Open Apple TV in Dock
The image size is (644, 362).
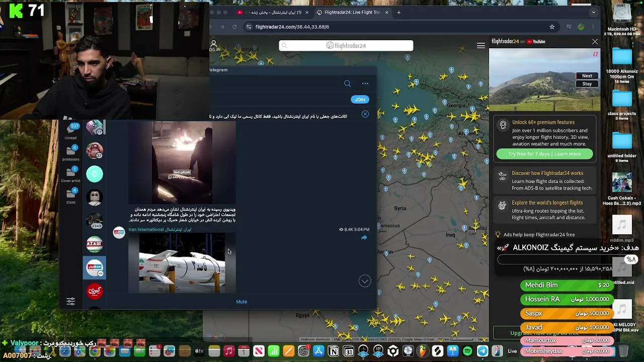click(x=199, y=351)
